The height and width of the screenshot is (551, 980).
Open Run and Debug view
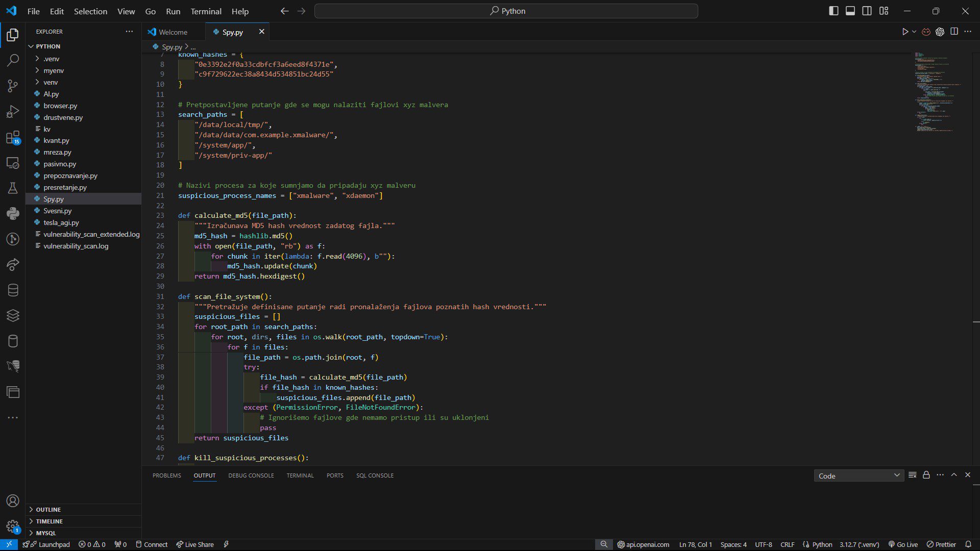tap(13, 111)
